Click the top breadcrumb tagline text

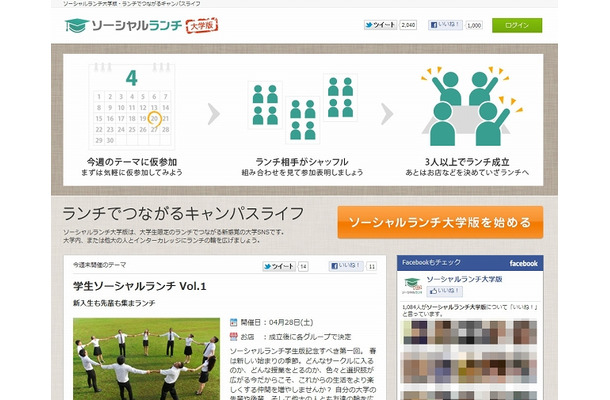point(131,4)
